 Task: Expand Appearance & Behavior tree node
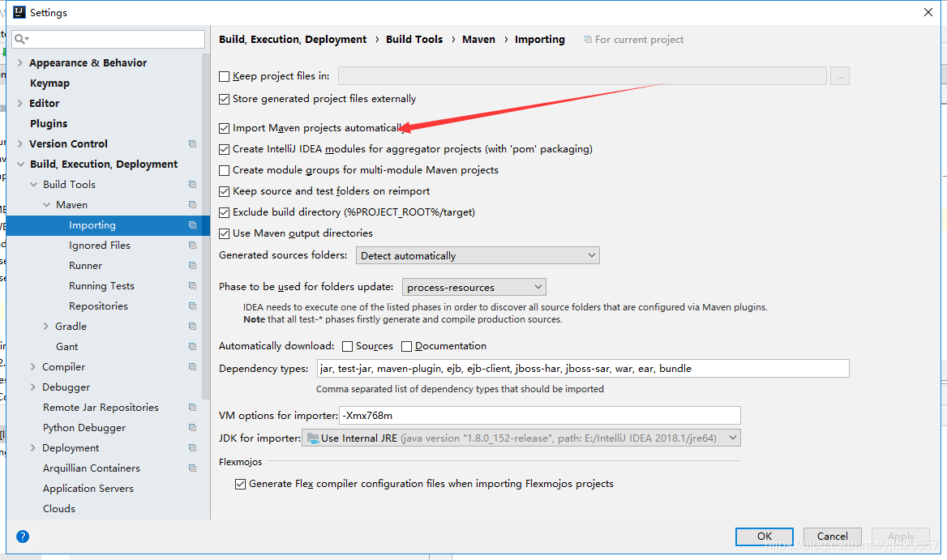[20, 62]
